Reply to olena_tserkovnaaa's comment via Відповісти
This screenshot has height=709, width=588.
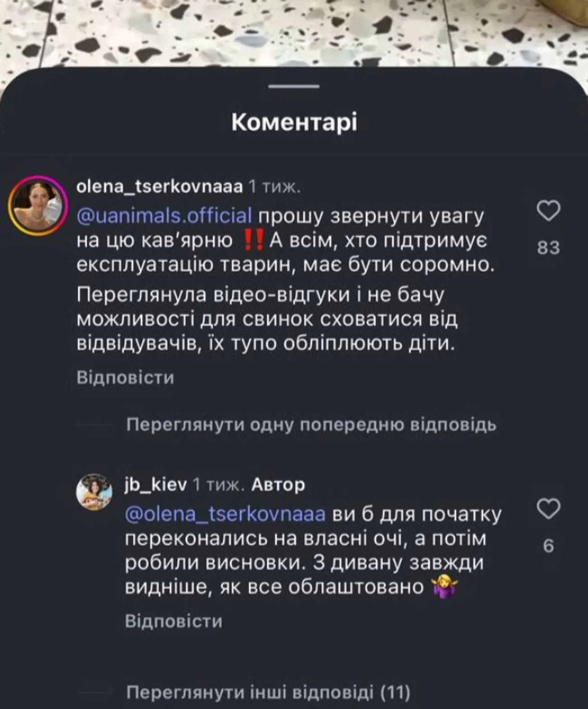point(125,378)
